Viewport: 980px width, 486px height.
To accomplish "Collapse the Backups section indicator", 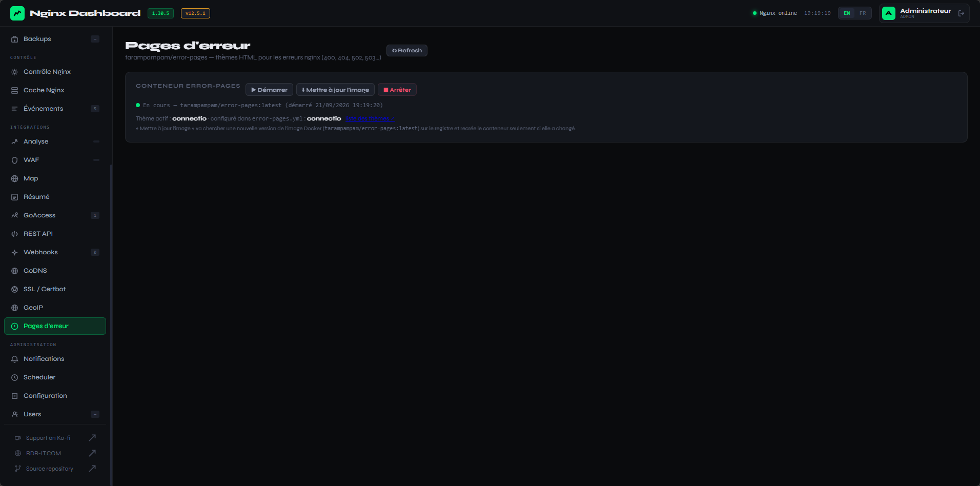I will click(x=95, y=39).
